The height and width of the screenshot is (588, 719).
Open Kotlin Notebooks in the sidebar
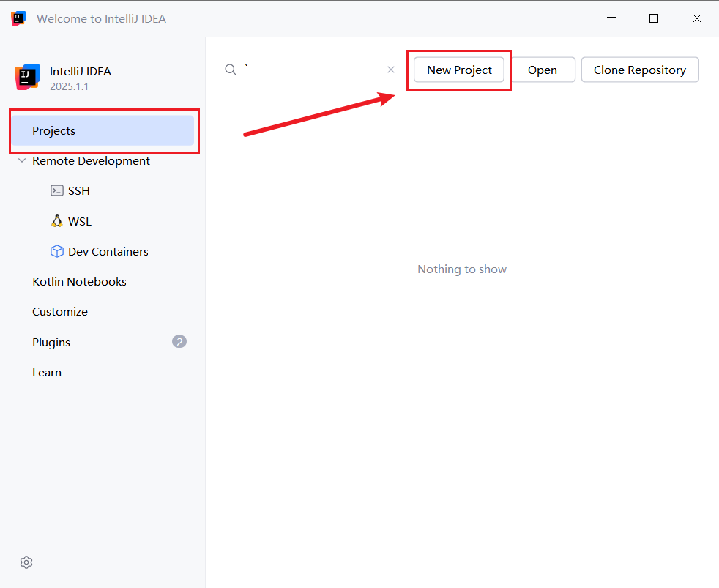point(79,282)
